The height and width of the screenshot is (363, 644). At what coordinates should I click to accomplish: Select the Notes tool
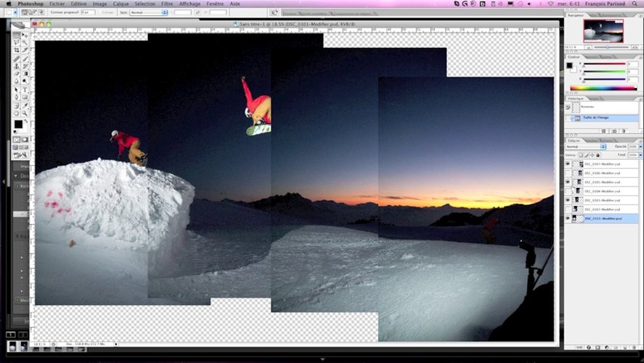click(17, 105)
